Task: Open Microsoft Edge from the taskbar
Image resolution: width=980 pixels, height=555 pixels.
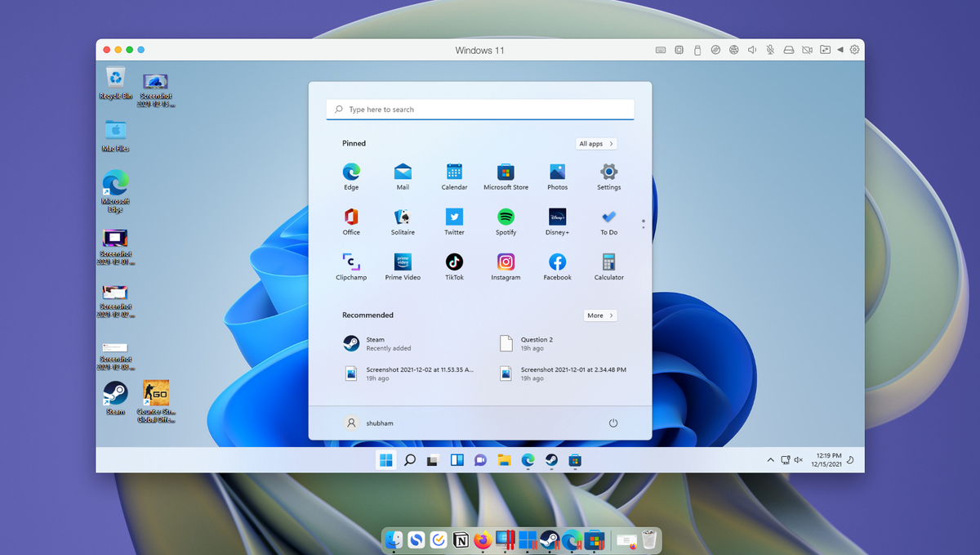Action: pyautogui.click(x=527, y=460)
